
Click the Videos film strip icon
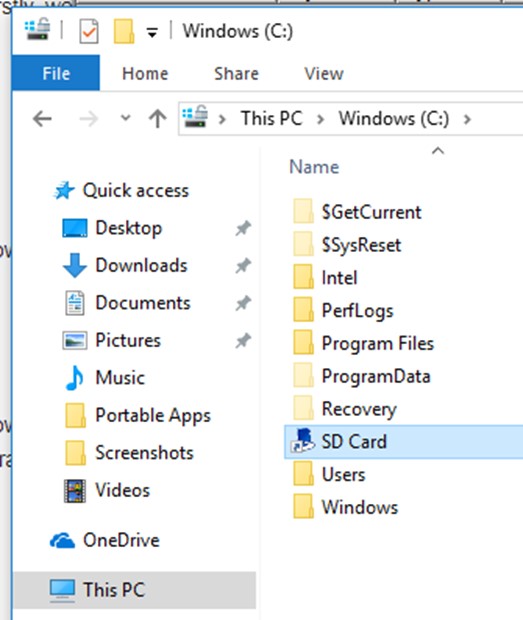click(75, 491)
